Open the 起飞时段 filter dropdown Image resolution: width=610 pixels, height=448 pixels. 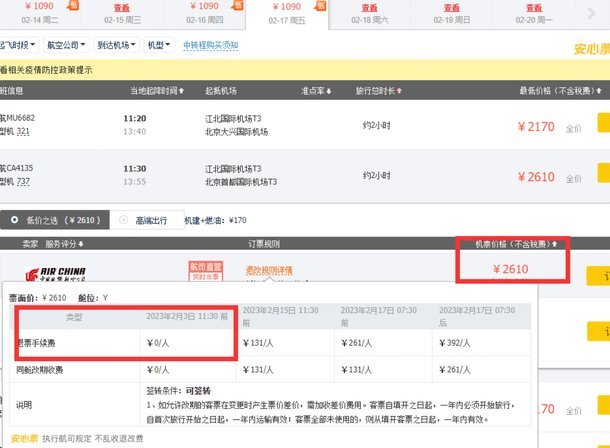(x=18, y=45)
